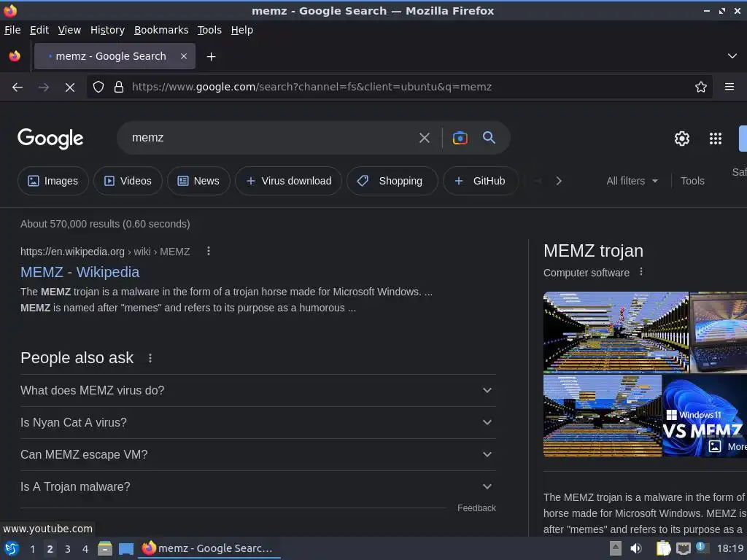747x560 pixels.
Task: Stop loading the page
Action: click(x=70, y=87)
